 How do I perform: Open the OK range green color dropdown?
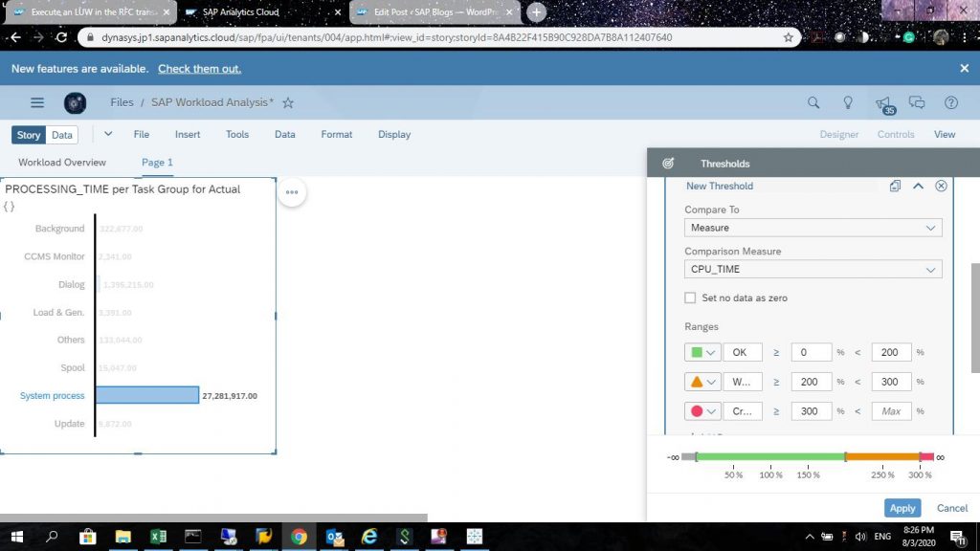tap(702, 352)
